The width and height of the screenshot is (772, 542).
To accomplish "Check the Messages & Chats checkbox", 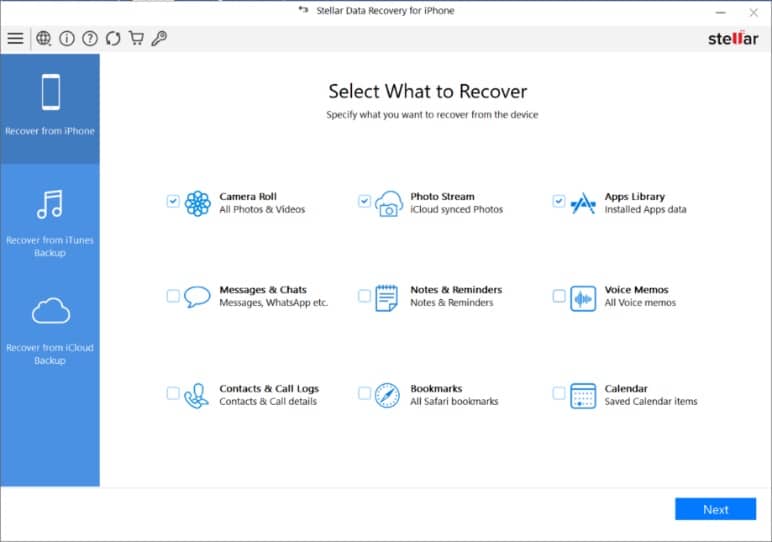I will [x=173, y=296].
